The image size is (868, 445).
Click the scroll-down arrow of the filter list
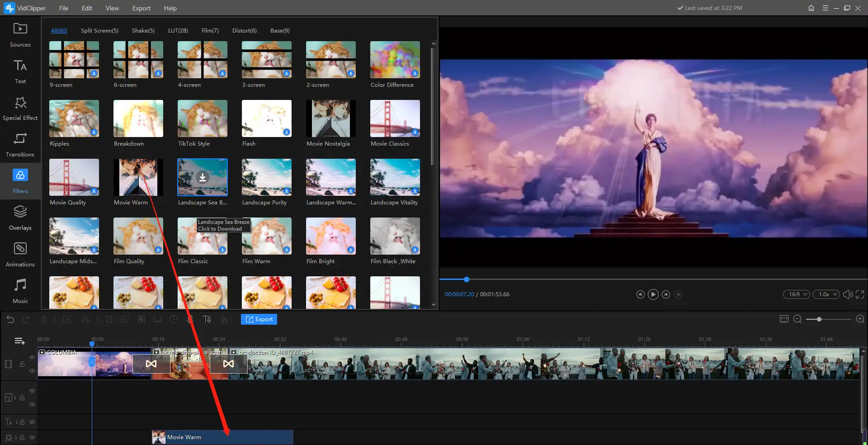pyautogui.click(x=434, y=305)
